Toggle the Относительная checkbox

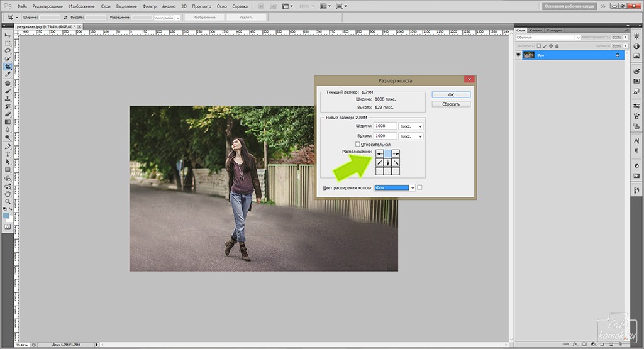[357, 144]
